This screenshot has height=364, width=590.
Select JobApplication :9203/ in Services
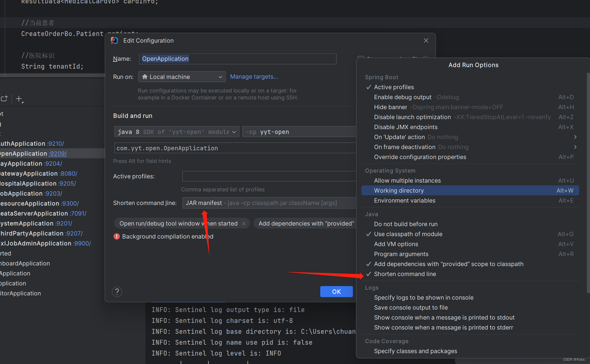(31, 193)
